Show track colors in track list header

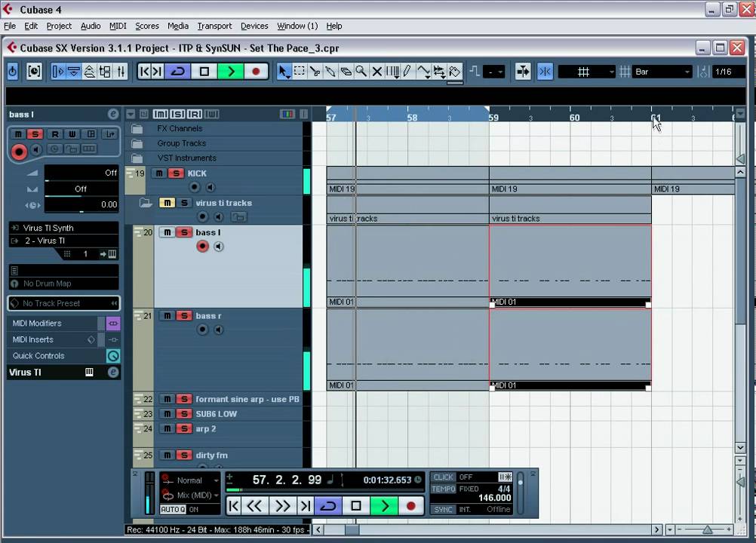pos(287,114)
